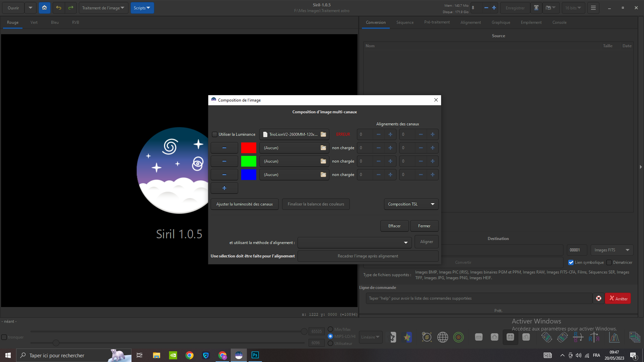Select the Min/Max radio button
Image resolution: width=644 pixels, height=362 pixels.
point(330,329)
